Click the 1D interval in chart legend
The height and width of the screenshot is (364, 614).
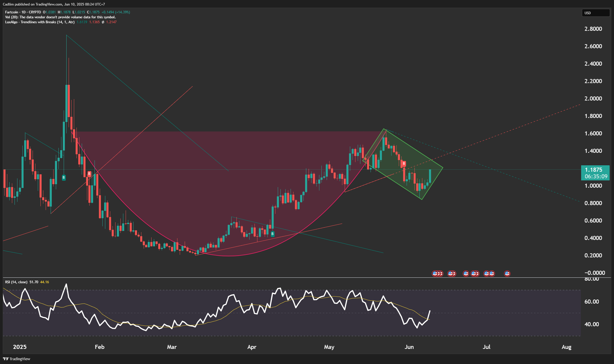click(24, 12)
